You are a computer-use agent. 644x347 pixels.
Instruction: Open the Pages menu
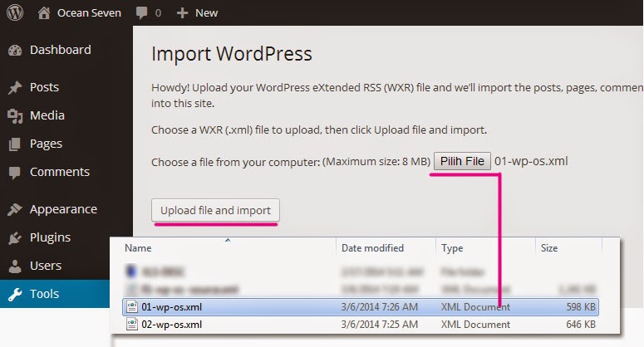click(46, 144)
